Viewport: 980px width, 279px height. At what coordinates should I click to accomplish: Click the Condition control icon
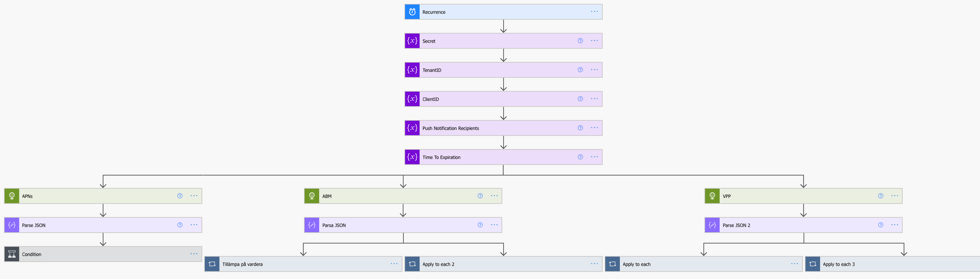12,254
